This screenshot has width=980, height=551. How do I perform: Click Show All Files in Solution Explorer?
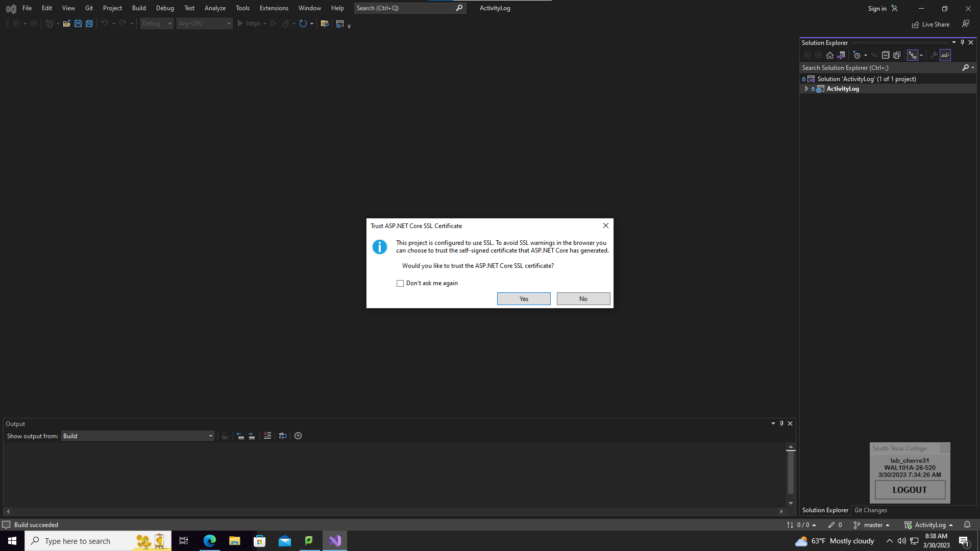tap(897, 55)
